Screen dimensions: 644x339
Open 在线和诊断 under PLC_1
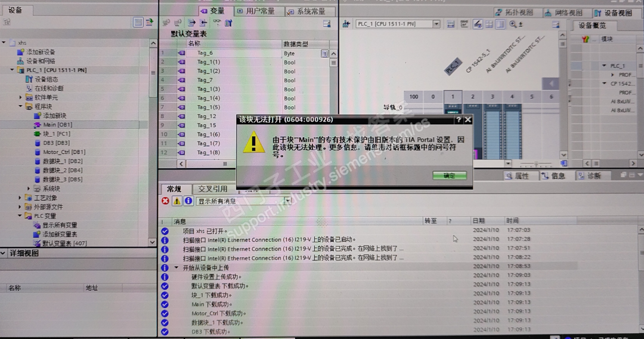(x=49, y=88)
